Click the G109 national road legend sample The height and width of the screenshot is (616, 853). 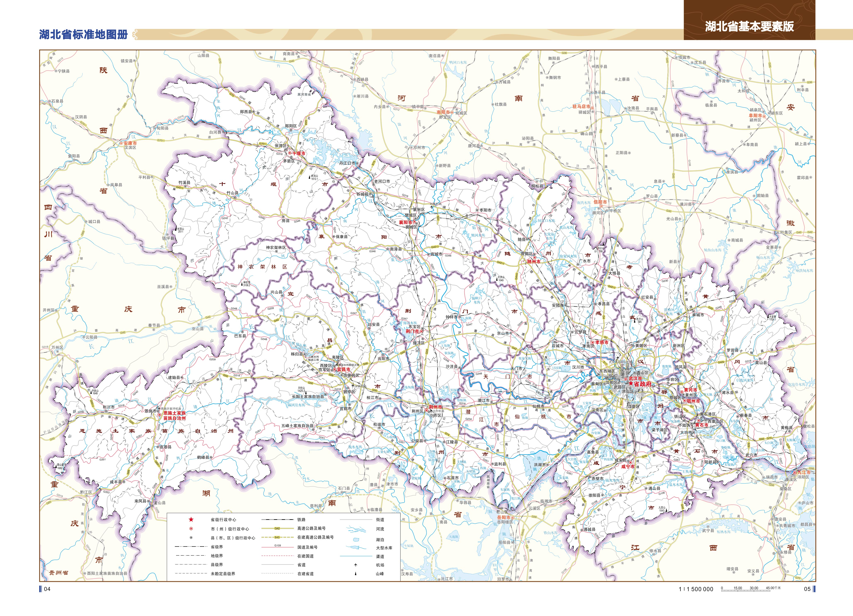[277, 546]
